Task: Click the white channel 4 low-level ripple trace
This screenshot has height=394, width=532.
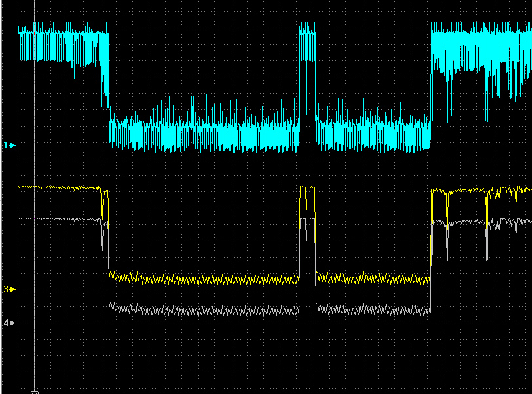Action: pos(204,310)
